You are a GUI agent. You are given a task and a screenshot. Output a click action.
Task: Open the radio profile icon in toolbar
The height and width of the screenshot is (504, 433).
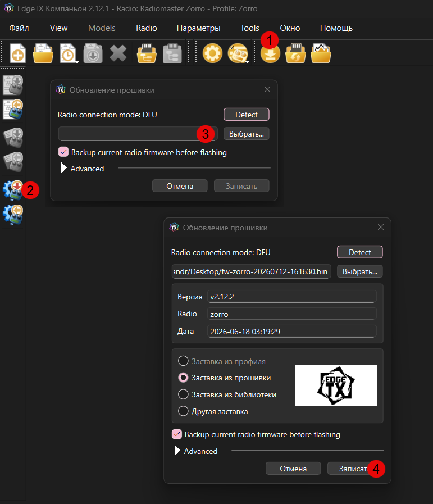point(238,53)
